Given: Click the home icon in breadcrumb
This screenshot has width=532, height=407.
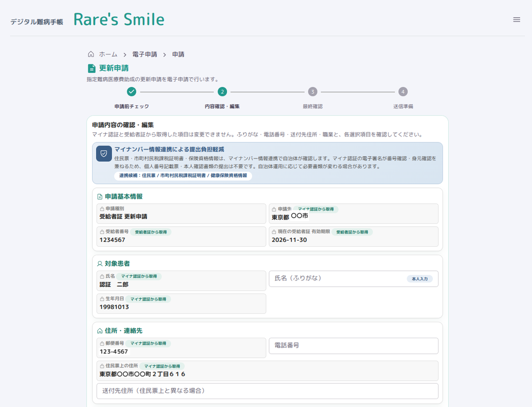Looking at the screenshot, I should pyautogui.click(x=91, y=54).
